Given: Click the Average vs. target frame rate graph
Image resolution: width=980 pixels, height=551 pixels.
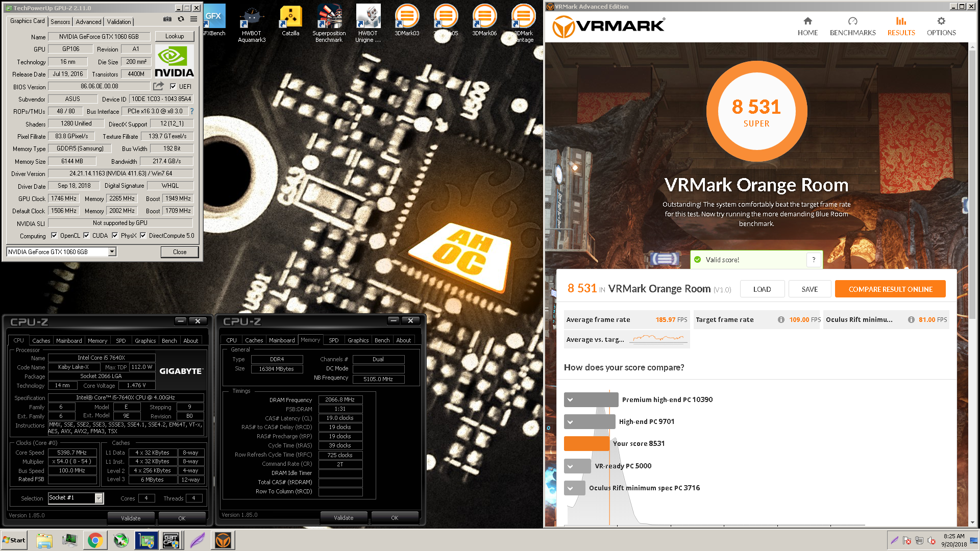Looking at the screenshot, I should coord(658,339).
